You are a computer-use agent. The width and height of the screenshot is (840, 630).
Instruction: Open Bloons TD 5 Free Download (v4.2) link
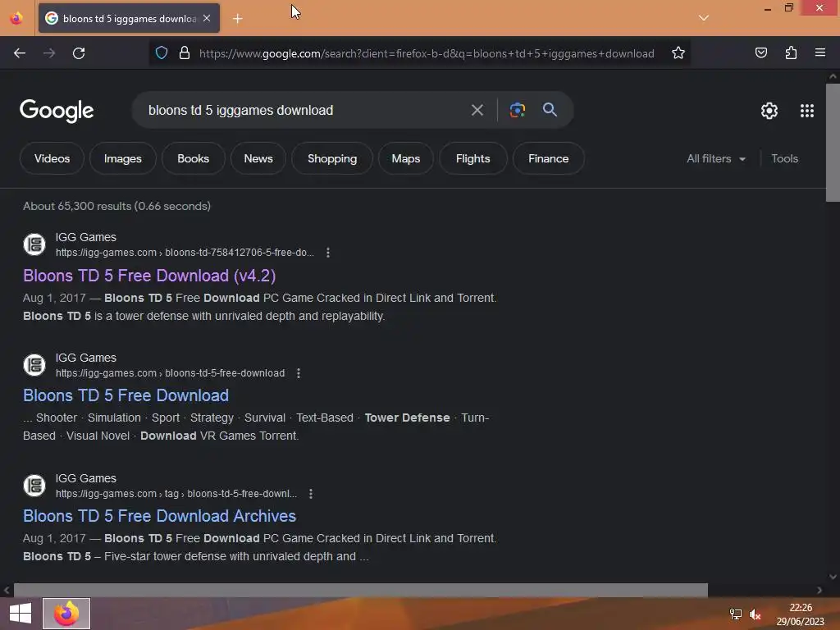tap(149, 276)
